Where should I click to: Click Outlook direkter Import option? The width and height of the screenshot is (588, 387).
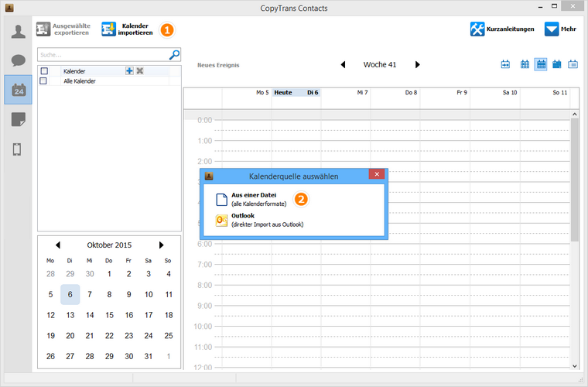(x=259, y=221)
